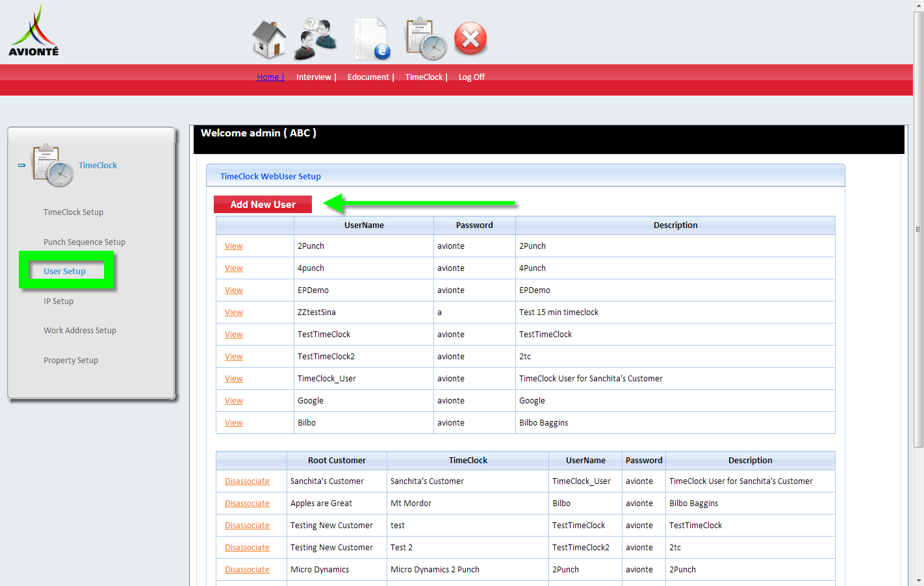The height and width of the screenshot is (586, 924).
Task: Open the Edocument page icon
Action: pyautogui.click(x=372, y=39)
